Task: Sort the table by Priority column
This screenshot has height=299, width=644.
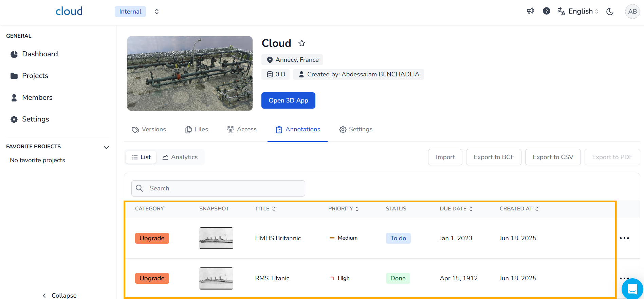Action: (x=343, y=209)
